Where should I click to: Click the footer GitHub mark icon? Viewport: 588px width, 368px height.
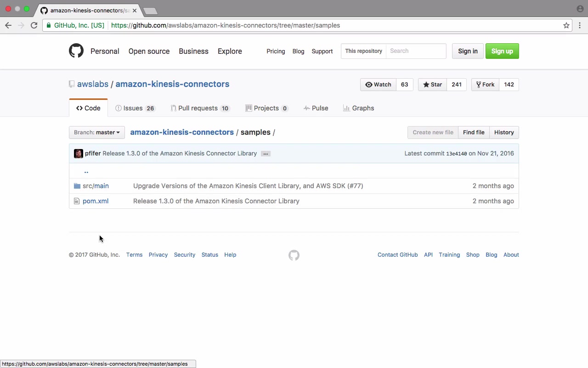294,255
